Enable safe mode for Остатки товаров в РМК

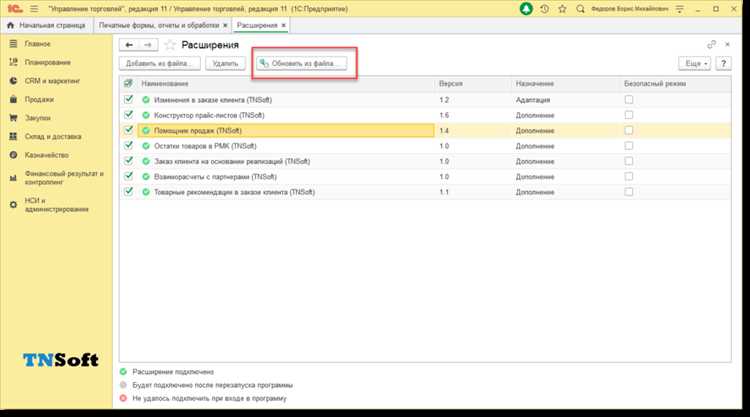[x=629, y=145]
